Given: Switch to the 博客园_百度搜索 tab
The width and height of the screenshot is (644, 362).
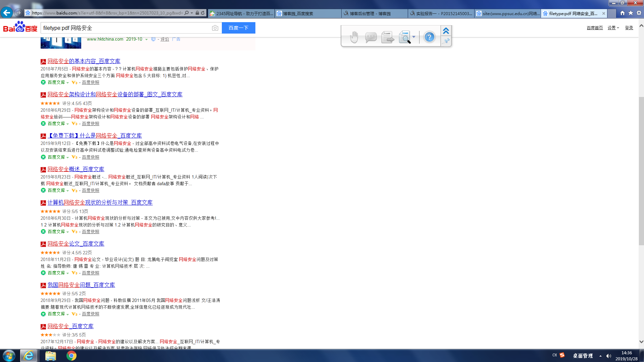Looking at the screenshot, I should click(x=308, y=13).
